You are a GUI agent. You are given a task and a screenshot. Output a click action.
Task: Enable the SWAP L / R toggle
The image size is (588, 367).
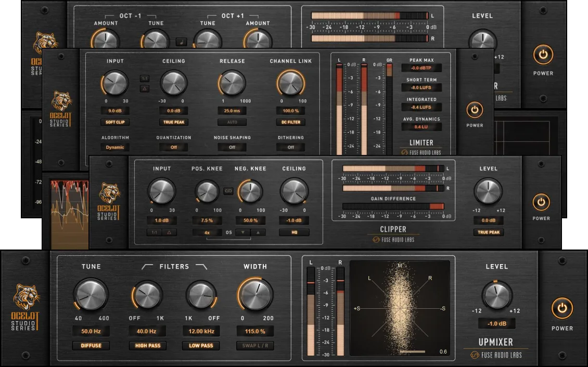click(x=255, y=346)
